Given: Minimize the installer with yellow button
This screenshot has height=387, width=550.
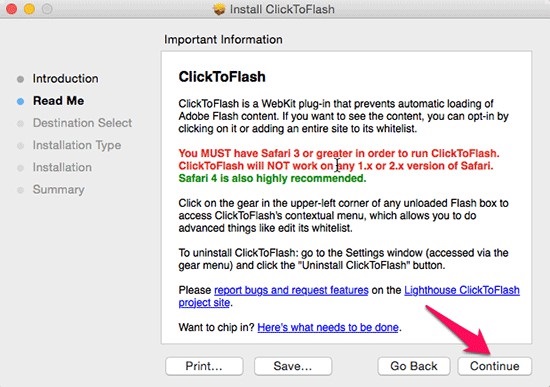Looking at the screenshot, I should point(29,9).
